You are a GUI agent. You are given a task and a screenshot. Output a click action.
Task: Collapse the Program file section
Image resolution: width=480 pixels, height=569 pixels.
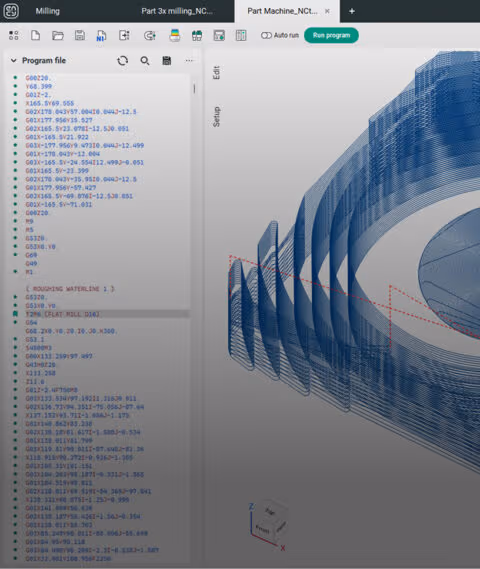pos(13,61)
